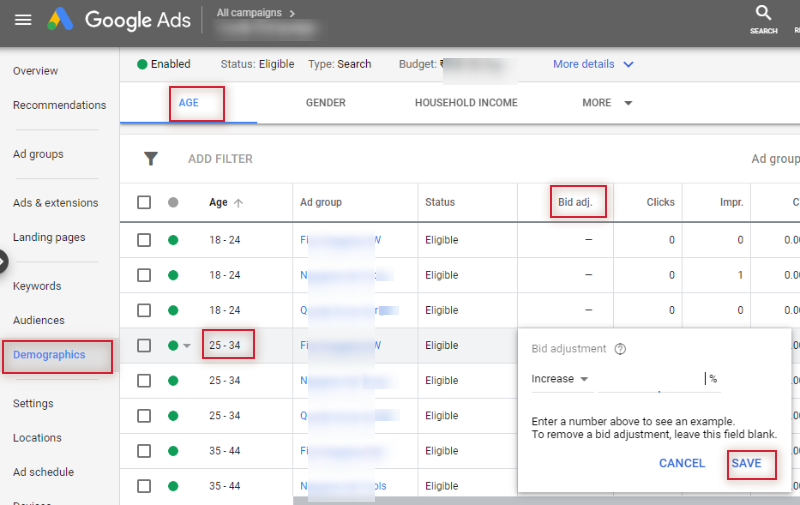Check the third 25 - 34 row checkbox
Screen dimensions: 800x505
click(x=144, y=416)
